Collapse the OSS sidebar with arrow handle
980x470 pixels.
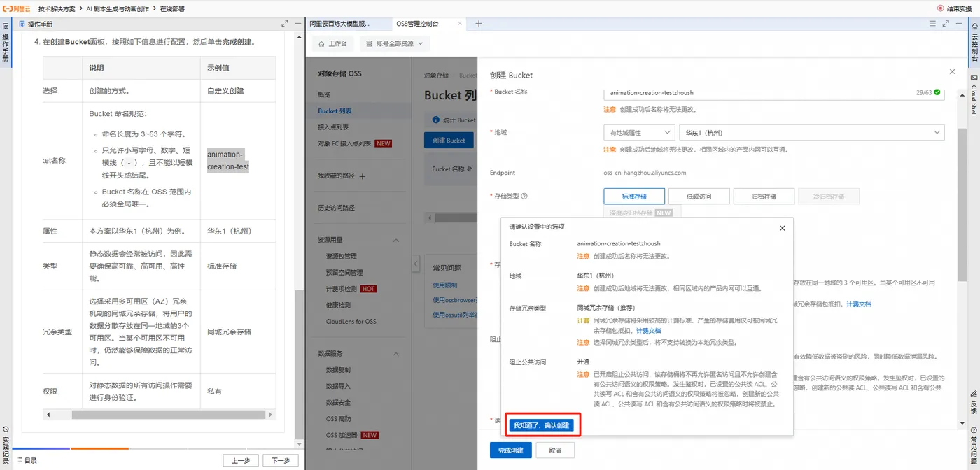(x=415, y=264)
